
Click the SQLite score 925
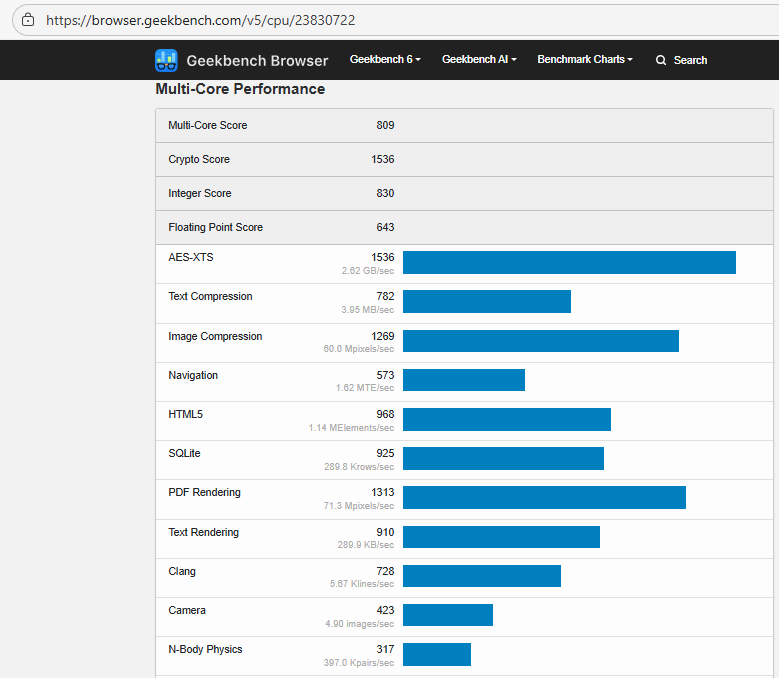385,453
